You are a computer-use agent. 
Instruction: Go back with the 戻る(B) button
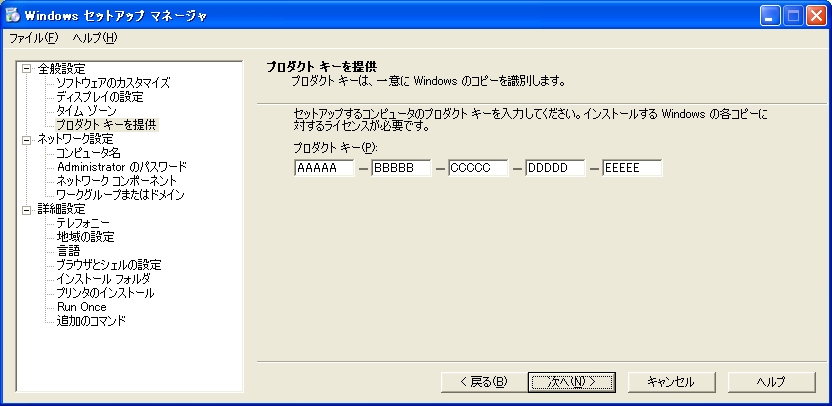(483, 382)
